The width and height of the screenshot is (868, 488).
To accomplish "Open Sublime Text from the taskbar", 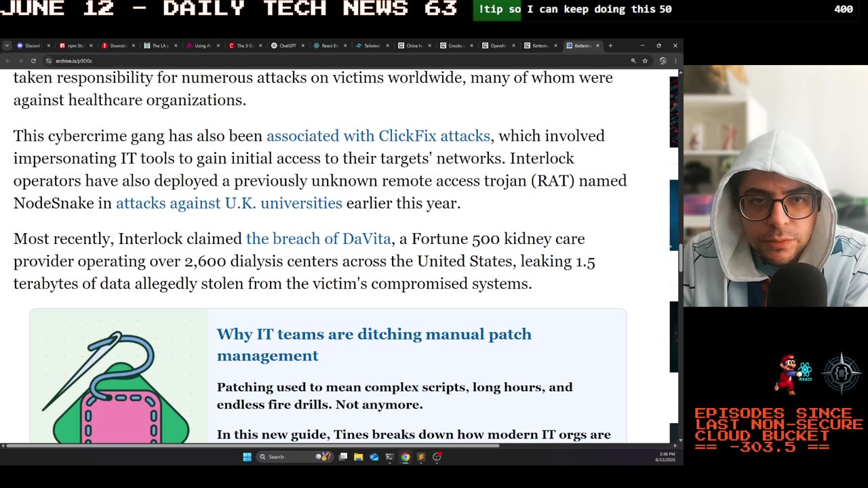I will coord(420,457).
